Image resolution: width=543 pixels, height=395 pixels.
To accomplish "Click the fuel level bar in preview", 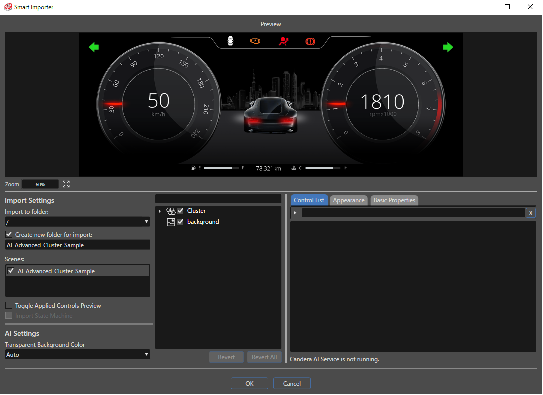I will click(221, 168).
